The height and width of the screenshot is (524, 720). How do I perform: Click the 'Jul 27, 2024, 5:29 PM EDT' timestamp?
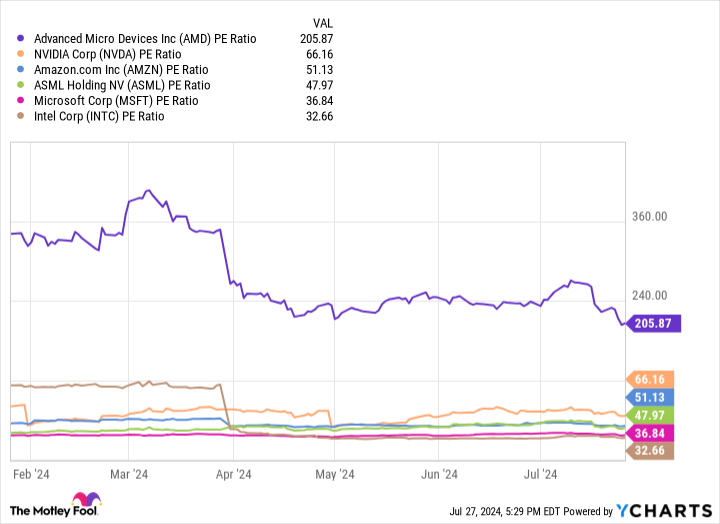[505, 511]
